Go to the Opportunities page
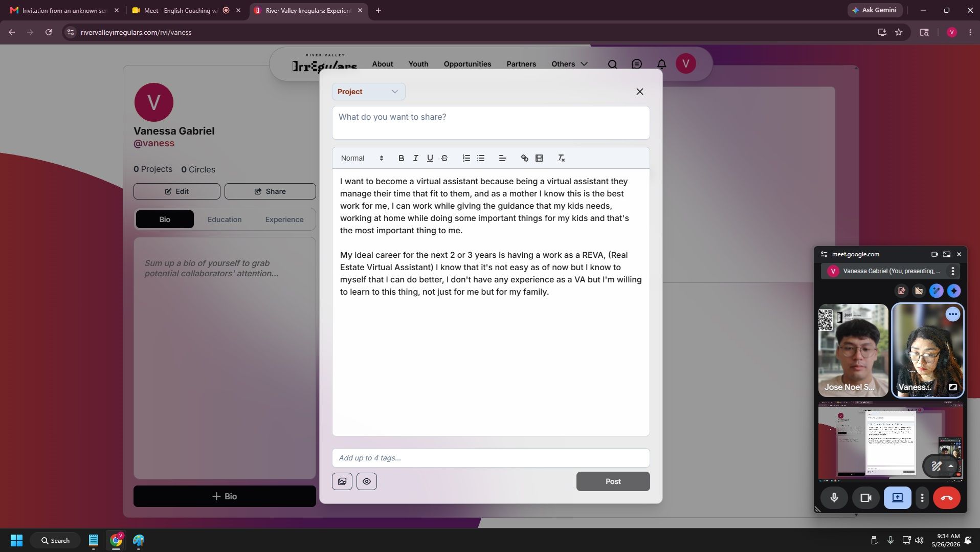 pyautogui.click(x=467, y=64)
